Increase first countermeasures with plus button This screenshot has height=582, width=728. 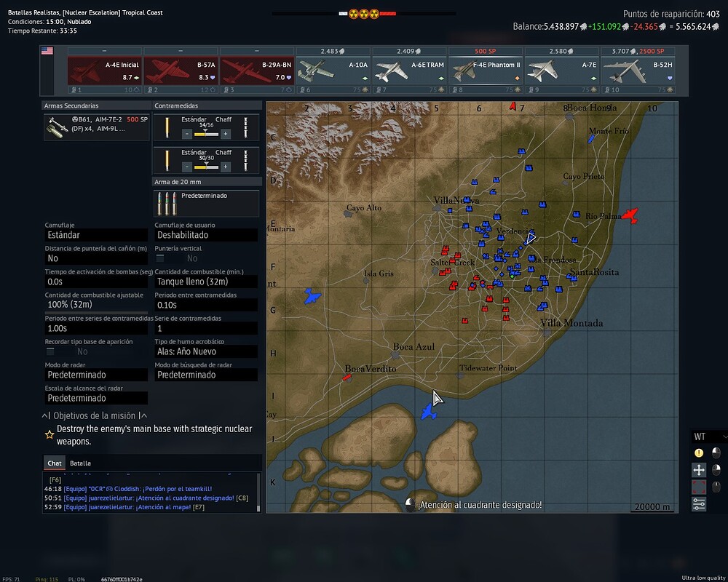(226, 134)
